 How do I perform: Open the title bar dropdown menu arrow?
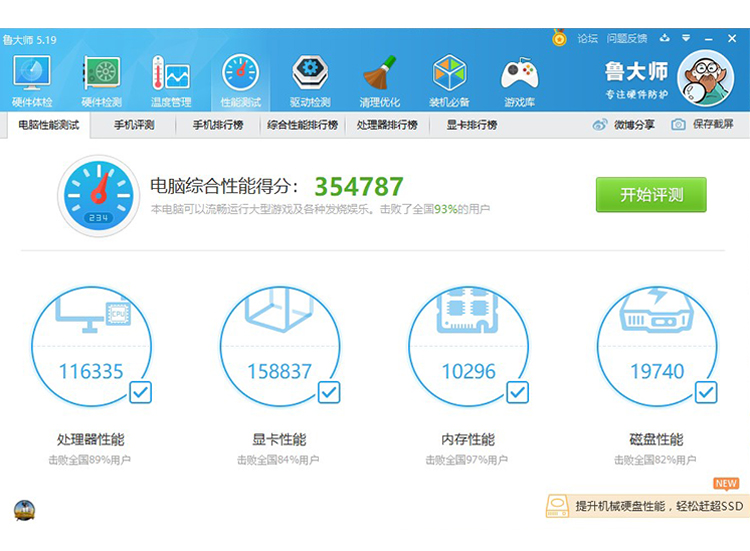click(x=686, y=38)
